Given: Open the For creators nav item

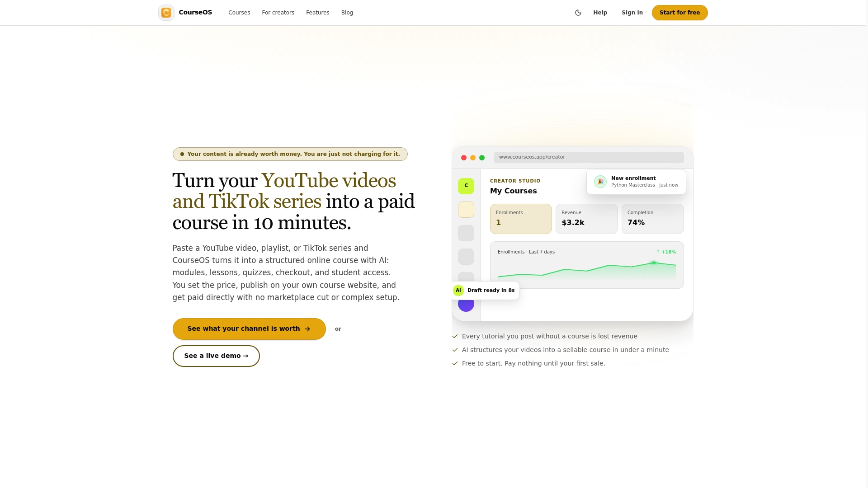Looking at the screenshot, I should [x=278, y=13].
